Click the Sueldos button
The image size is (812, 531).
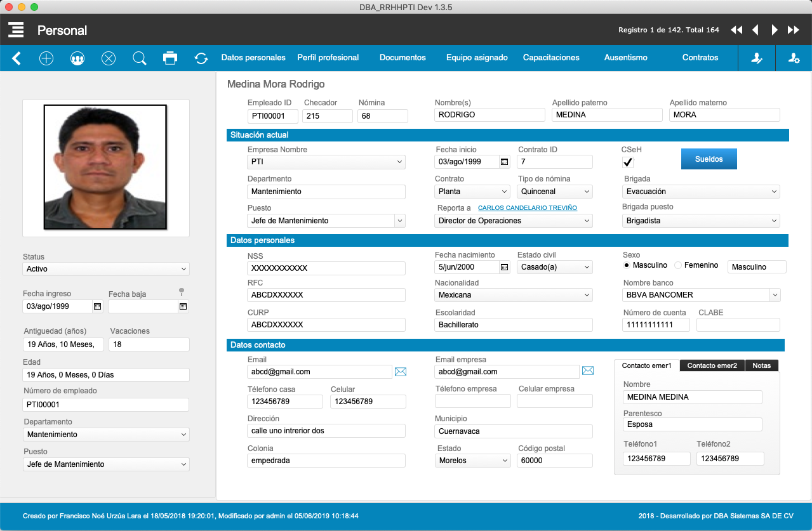(709, 159)
